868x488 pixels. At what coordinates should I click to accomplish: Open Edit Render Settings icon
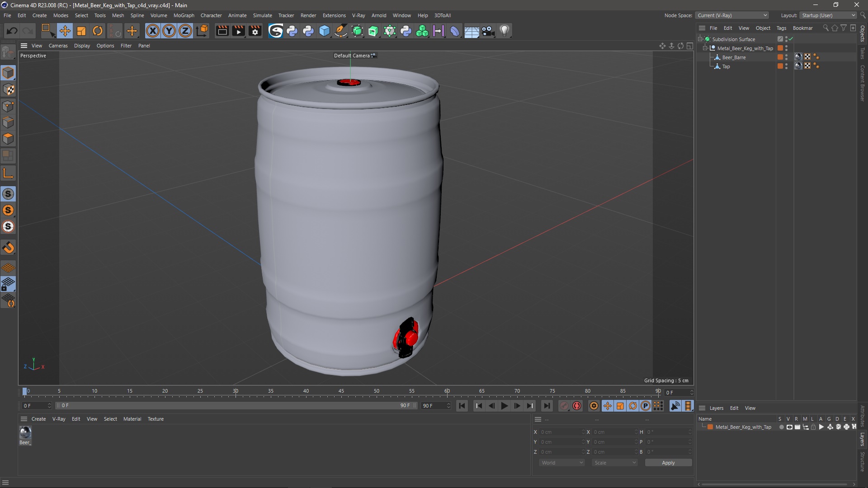point(255,31)
